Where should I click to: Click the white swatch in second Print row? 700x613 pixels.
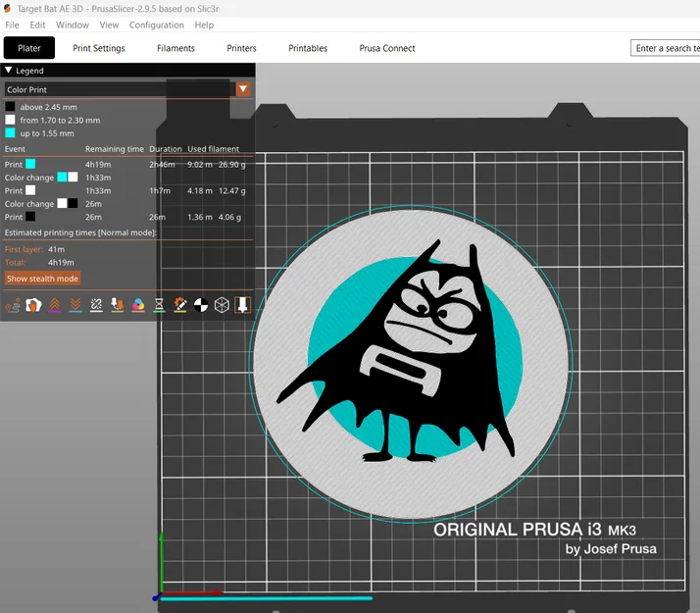(x=30, y=190)
